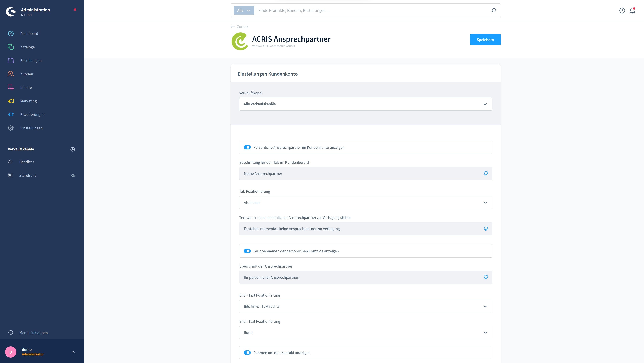Image resolution: width=644 pixels, height=363 pixels.
Task: Click the Meine Ansprechpartner text field
Action: click(365, 174)
